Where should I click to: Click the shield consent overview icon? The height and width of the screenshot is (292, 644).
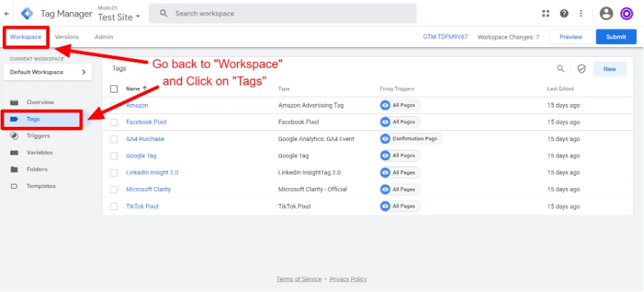pyautogui.click(x=581, y=68)
